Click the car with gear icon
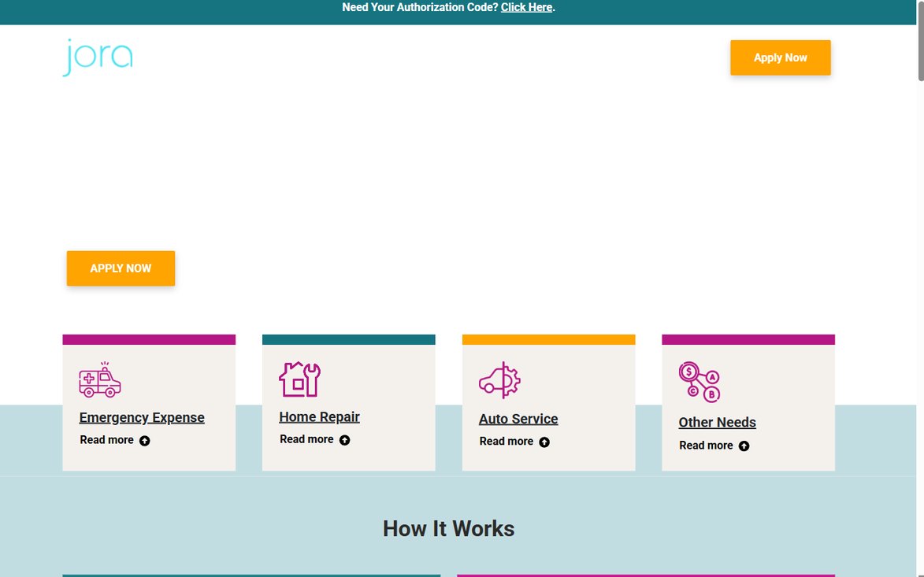Image resolution: width=924 pixels, height=577 pixels. click(499, 380)
